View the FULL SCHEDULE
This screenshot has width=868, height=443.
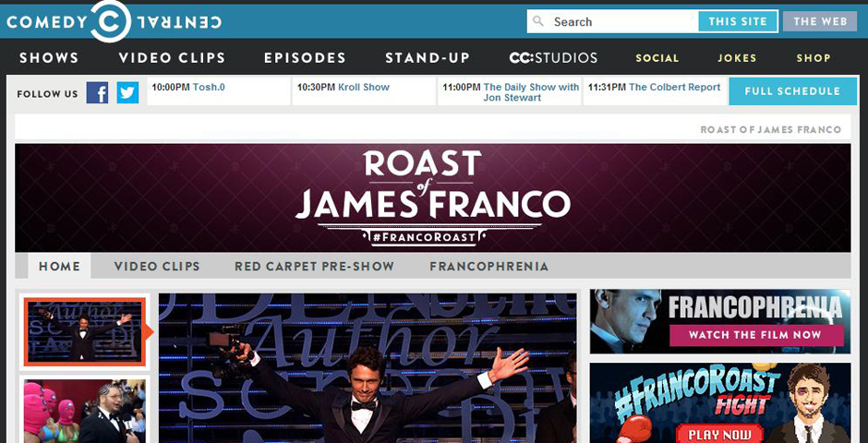tap(792, 91)
